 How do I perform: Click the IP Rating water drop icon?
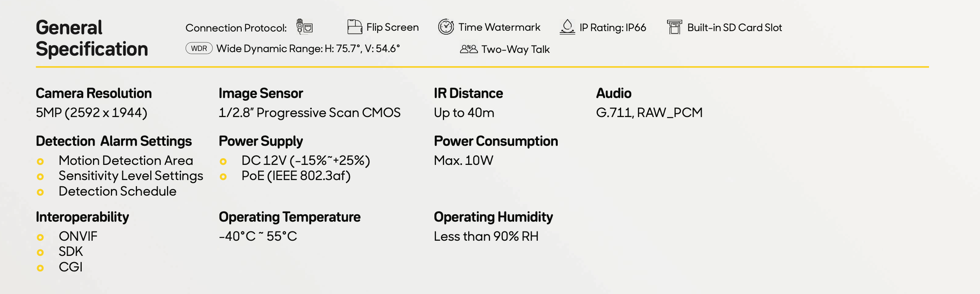click(567, 27)
